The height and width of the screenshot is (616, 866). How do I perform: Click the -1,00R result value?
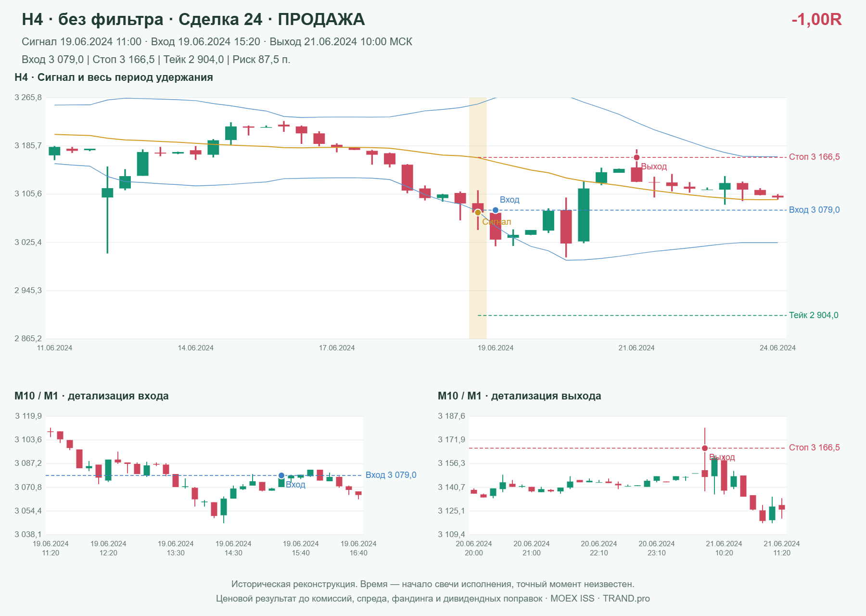click(x=816, y=19)
